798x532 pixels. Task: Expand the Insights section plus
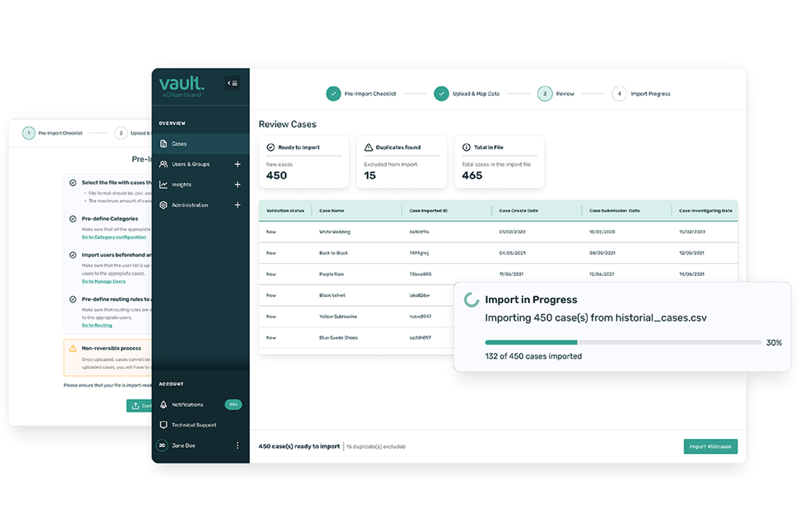click(238, 185)
